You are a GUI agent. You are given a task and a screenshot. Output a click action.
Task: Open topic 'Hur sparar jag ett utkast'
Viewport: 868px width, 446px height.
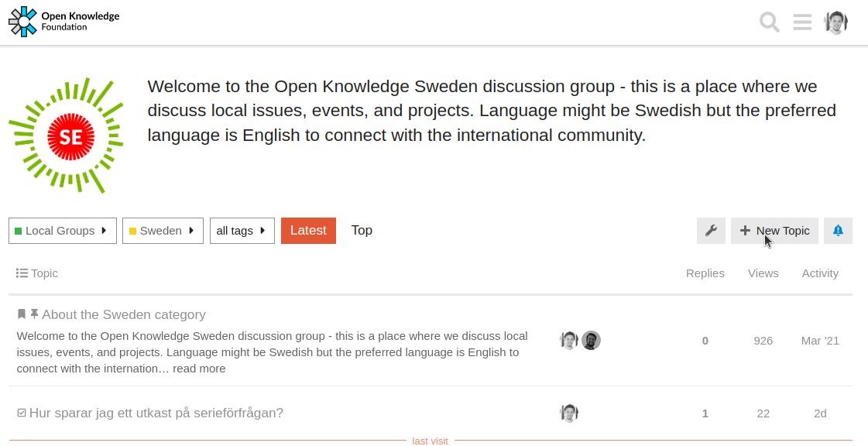pyautogui.click(x=156, y=413)
